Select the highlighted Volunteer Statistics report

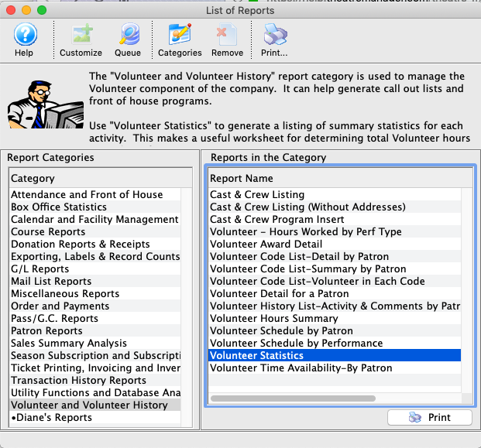pos(335,355)
